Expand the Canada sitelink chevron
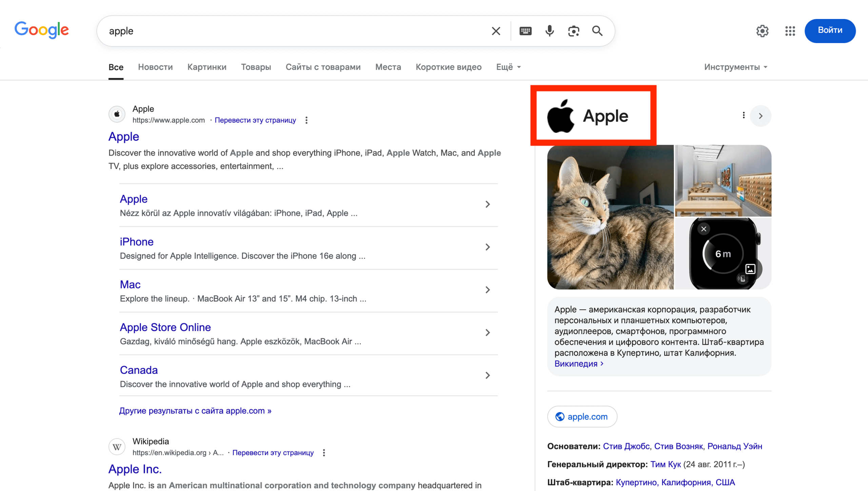This screenshot has width=868, height=491. (x=488, y=375)
